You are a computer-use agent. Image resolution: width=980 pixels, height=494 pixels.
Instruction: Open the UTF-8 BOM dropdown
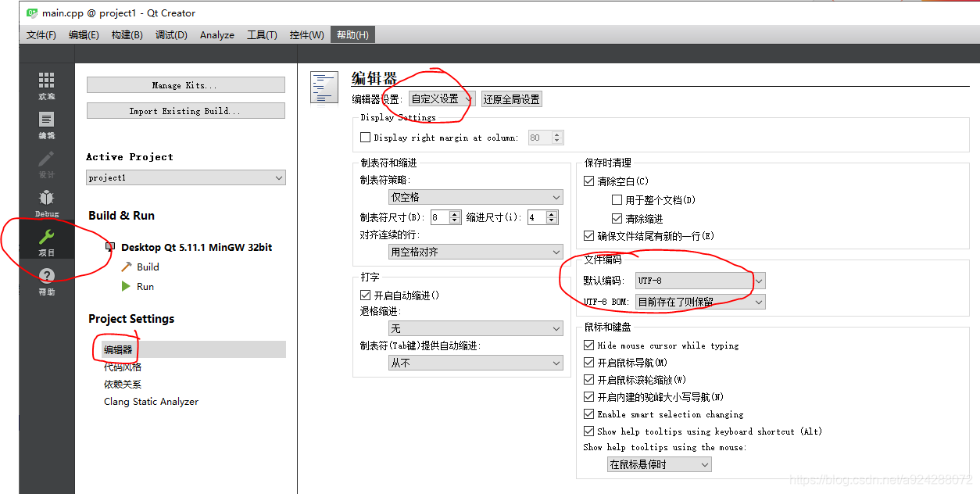click(700, 302)
